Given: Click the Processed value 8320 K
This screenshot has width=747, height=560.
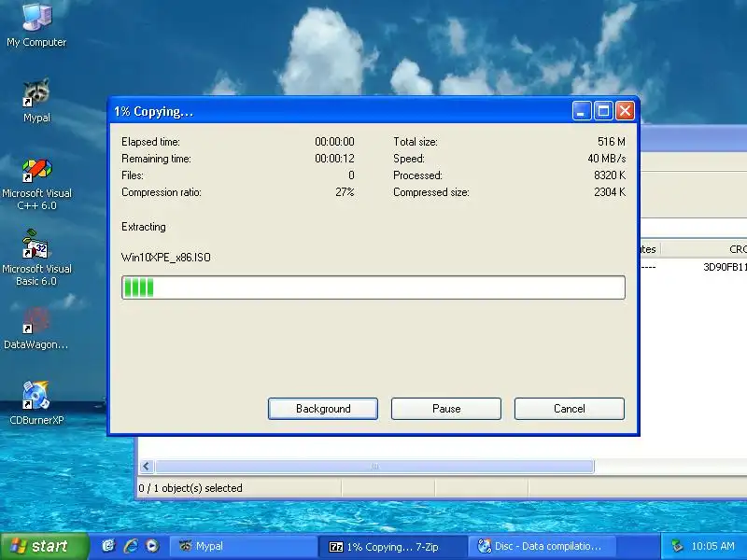Looking at the screenshot, I should click(610, 175).
